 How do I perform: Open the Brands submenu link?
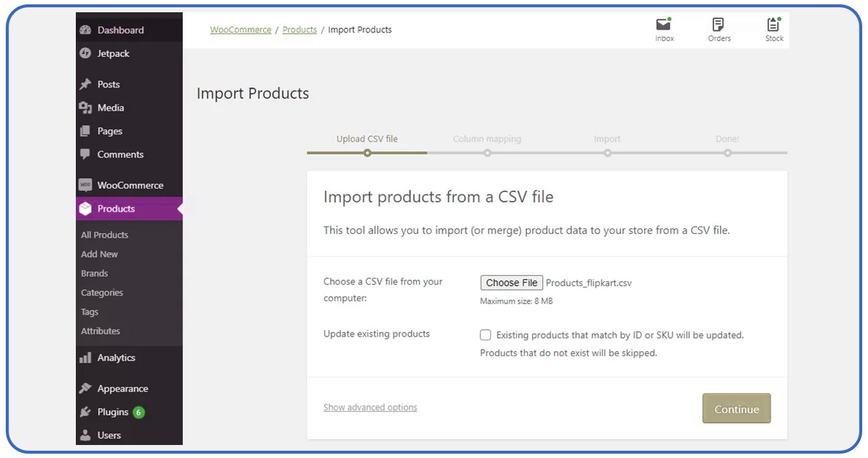click(95, 274)
